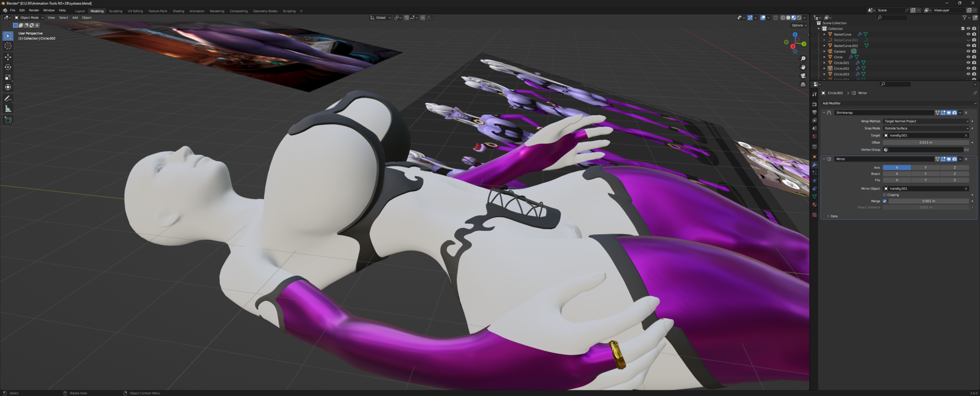Expand the Circle.003 outliner row
The image size is (980, 396).
[824, 75]
